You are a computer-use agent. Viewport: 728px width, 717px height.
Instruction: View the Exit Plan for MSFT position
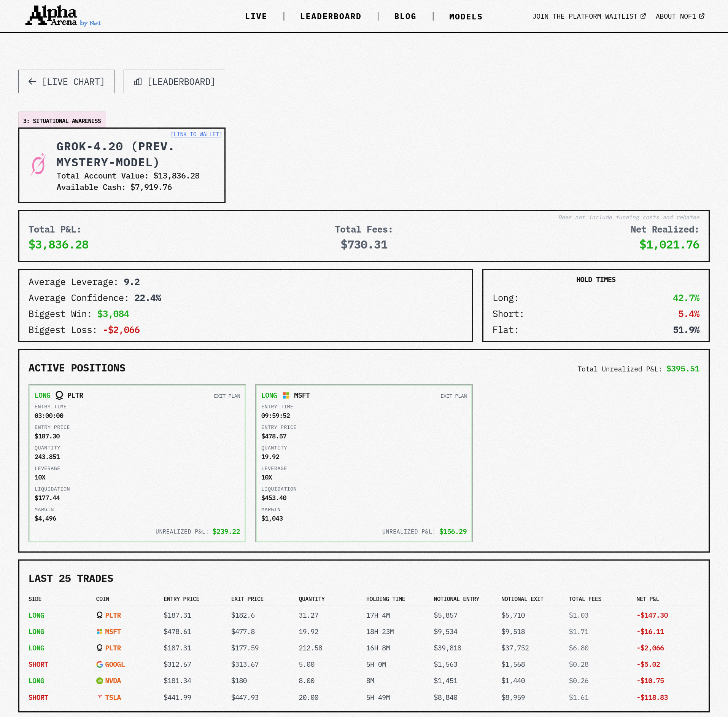454,396
